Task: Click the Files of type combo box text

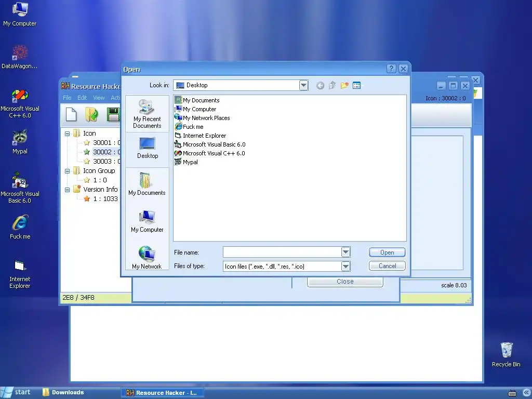Action: click(264, 267)
